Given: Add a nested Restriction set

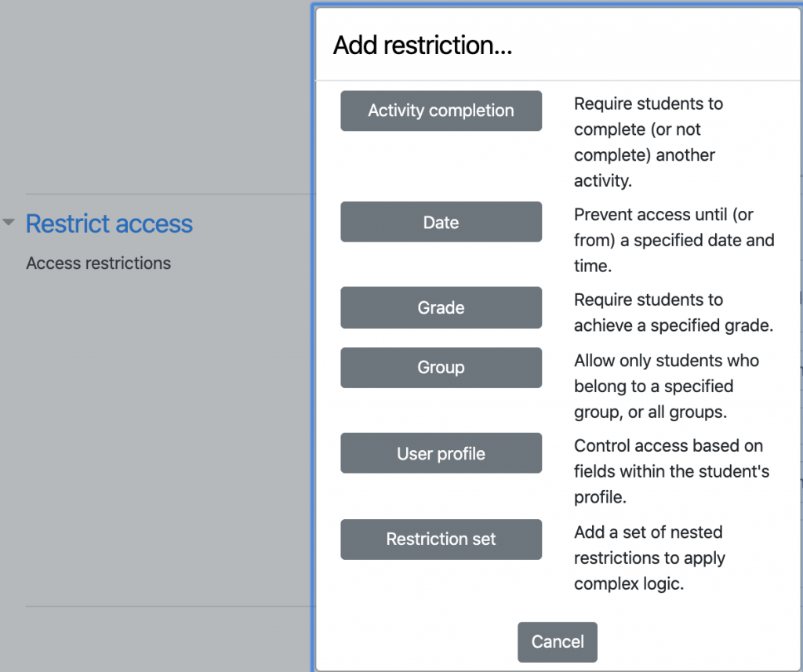Looking at the screenshot, I should pos(441,539).
